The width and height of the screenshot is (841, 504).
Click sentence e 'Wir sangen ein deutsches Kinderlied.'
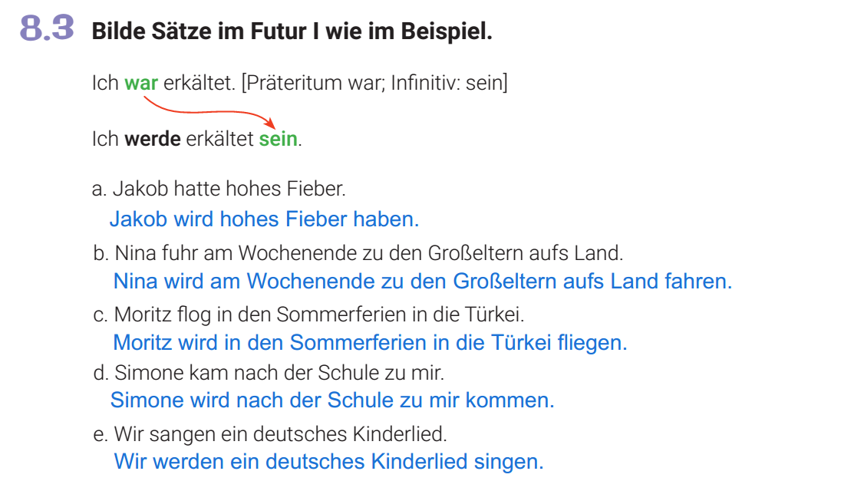(x=280, y=434)
